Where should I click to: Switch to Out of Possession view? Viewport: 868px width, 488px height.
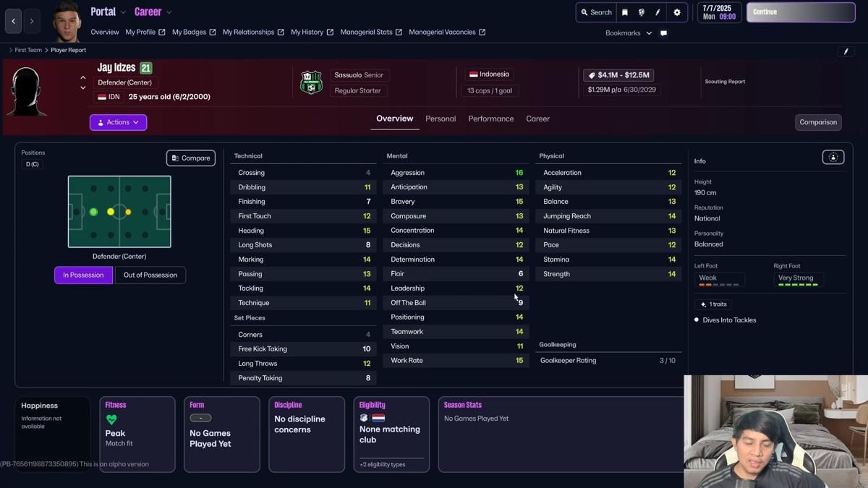[x=150, y=275]
